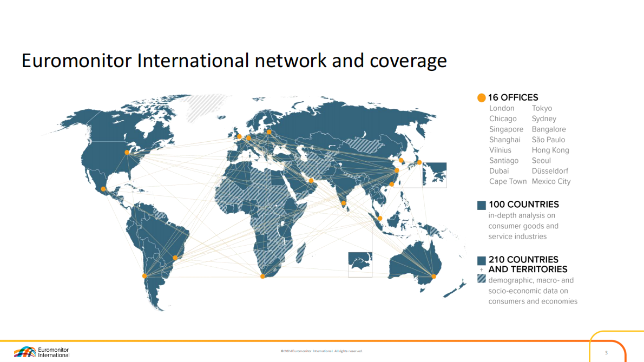
Task: Click the orange Sydney office dot in Australia
Action: click(433, 277)
